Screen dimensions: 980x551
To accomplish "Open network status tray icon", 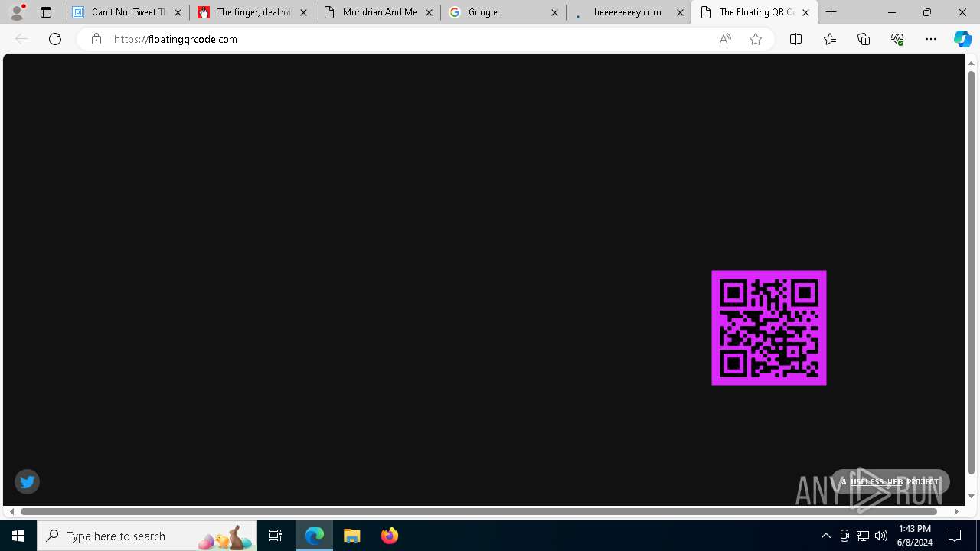I will point(863,536).
